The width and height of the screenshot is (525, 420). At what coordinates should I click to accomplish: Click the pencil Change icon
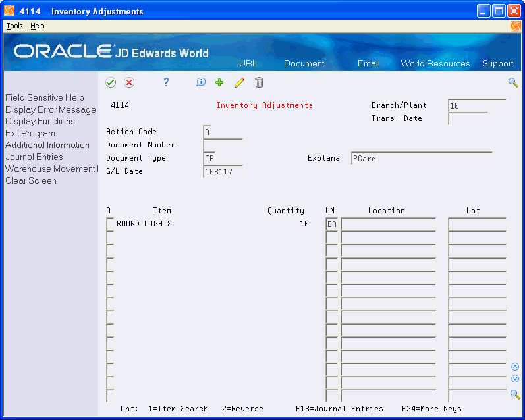coord(239,82)
